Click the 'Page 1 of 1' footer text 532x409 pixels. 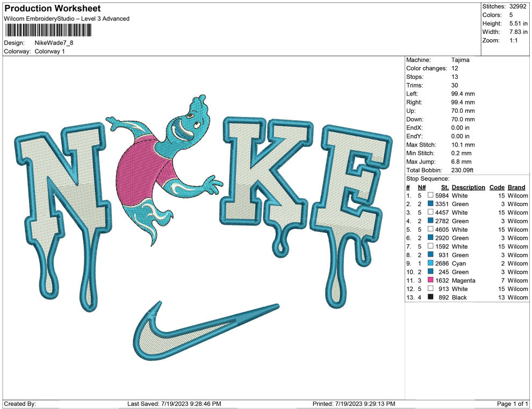click(x=513, y=404)
